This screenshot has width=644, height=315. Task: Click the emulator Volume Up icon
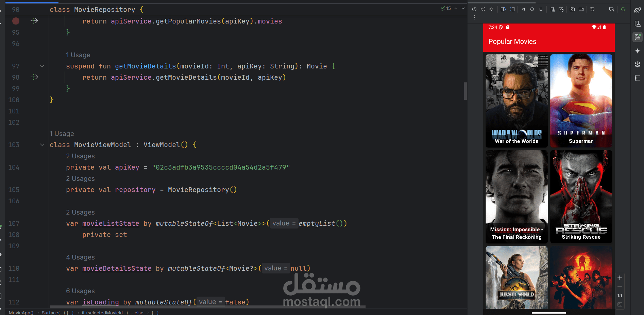pyautogui.click(x=483, y=9)
